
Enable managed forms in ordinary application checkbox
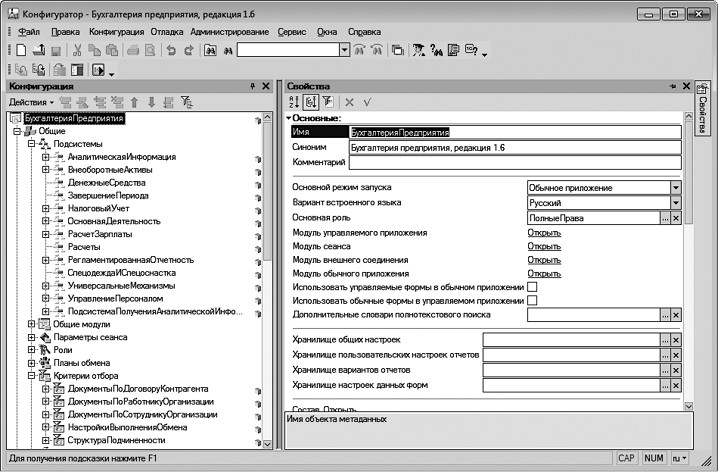tap(533, 287)
